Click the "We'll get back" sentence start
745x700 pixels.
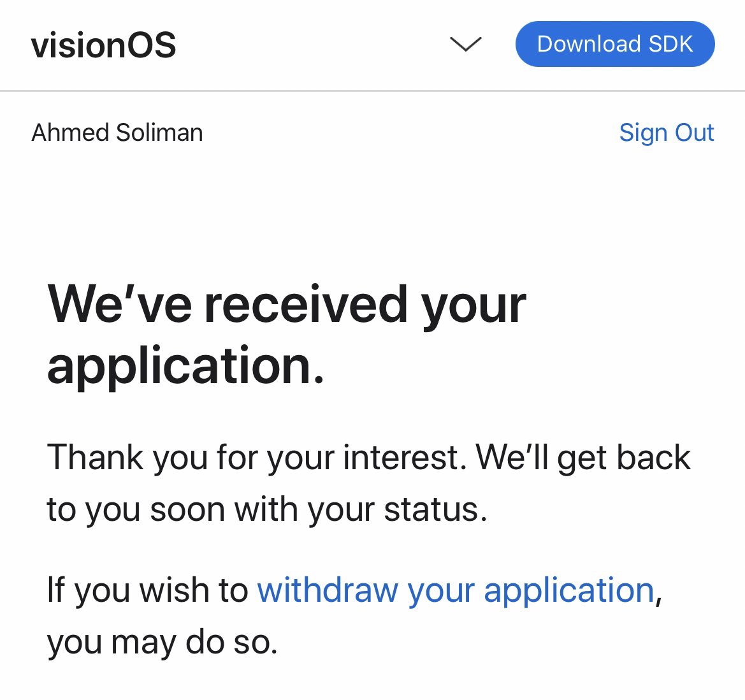pos(582,457)
